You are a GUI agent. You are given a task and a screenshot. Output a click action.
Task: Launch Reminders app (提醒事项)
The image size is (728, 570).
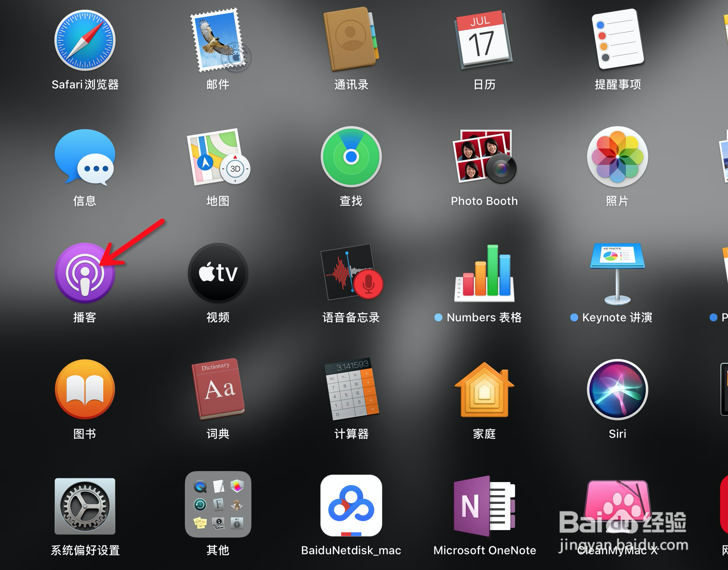[x=618, y=39]
